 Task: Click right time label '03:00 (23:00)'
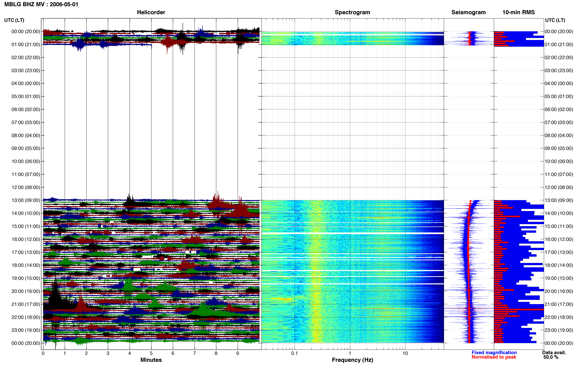[559, 71]
